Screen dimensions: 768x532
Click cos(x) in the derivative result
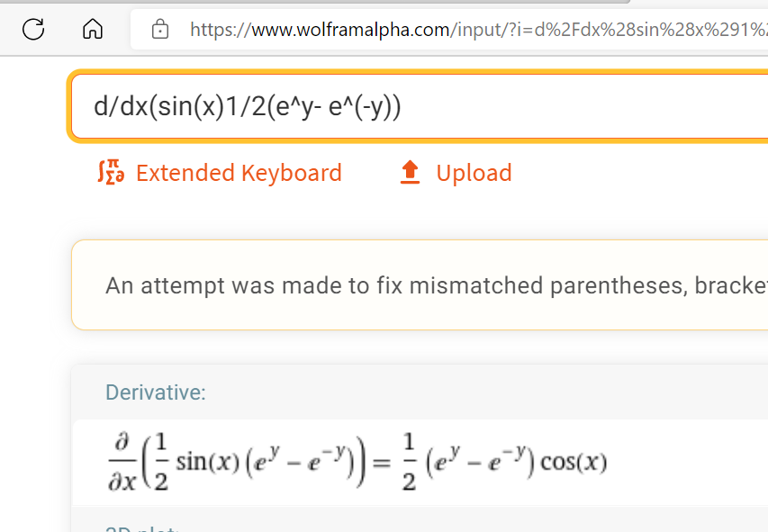coord(573,462)
